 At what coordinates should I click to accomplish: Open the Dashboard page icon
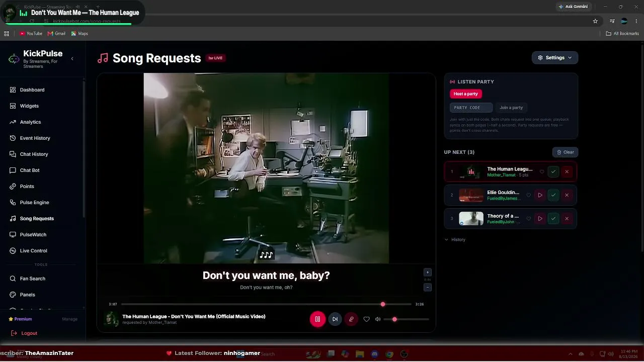13,90
